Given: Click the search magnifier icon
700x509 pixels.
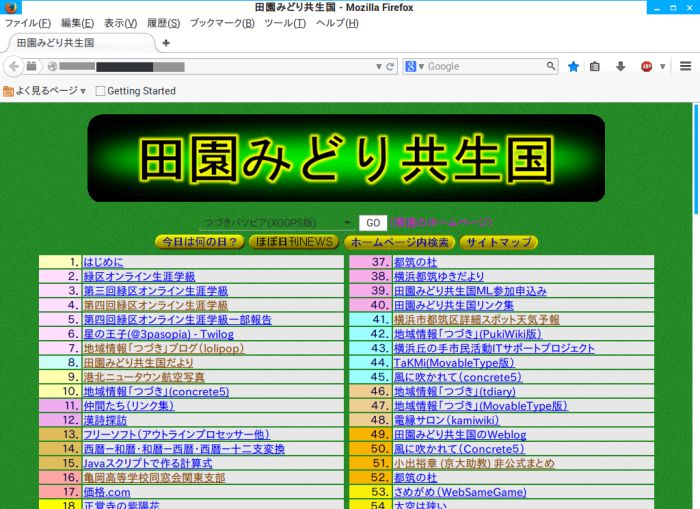Looking at the screenshot, I should point(550,67).
